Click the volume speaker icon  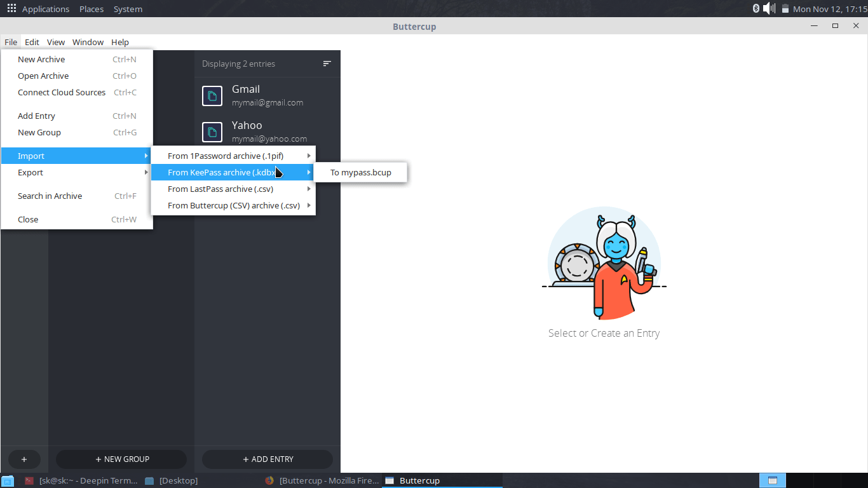(769, 8)
